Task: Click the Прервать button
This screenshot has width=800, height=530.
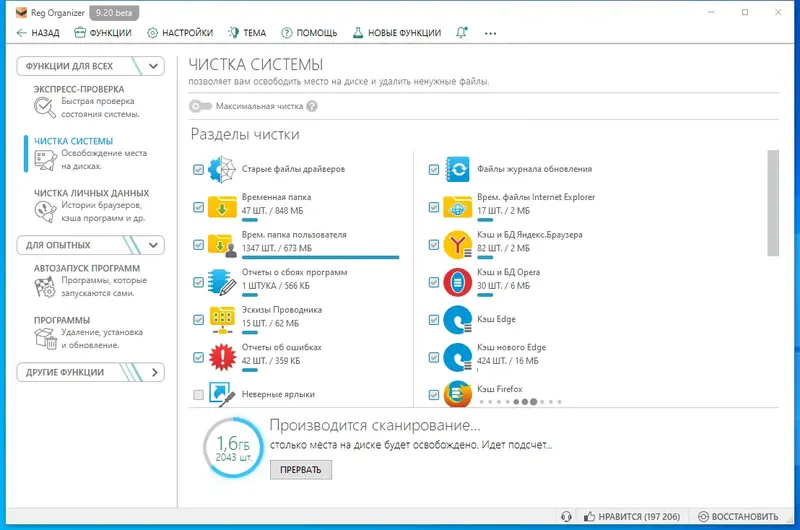Action: tap(301, 470)
